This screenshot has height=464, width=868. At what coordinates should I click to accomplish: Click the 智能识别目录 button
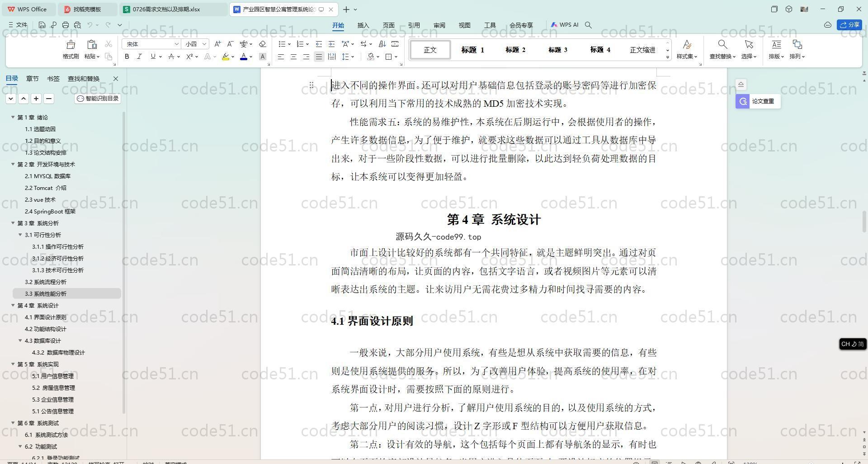98,99
